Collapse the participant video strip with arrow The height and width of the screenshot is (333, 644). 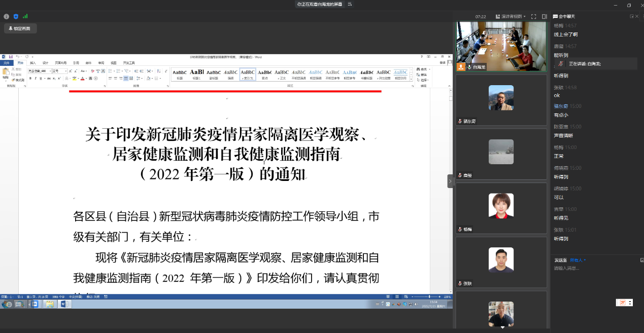click(450, 181)
